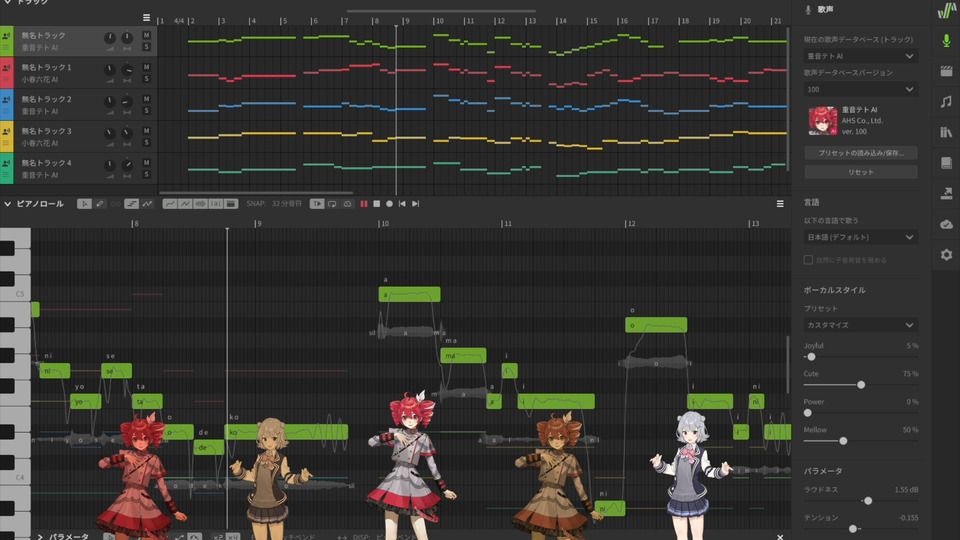Screen dimensions: 960x540
Task: Toggle loop playback icon
Action: 332,204
